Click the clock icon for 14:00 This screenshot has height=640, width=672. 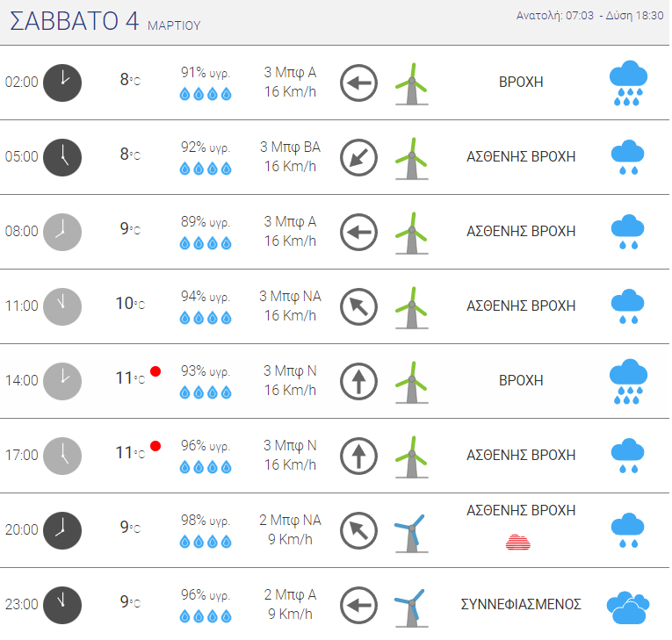click(62, 381)
